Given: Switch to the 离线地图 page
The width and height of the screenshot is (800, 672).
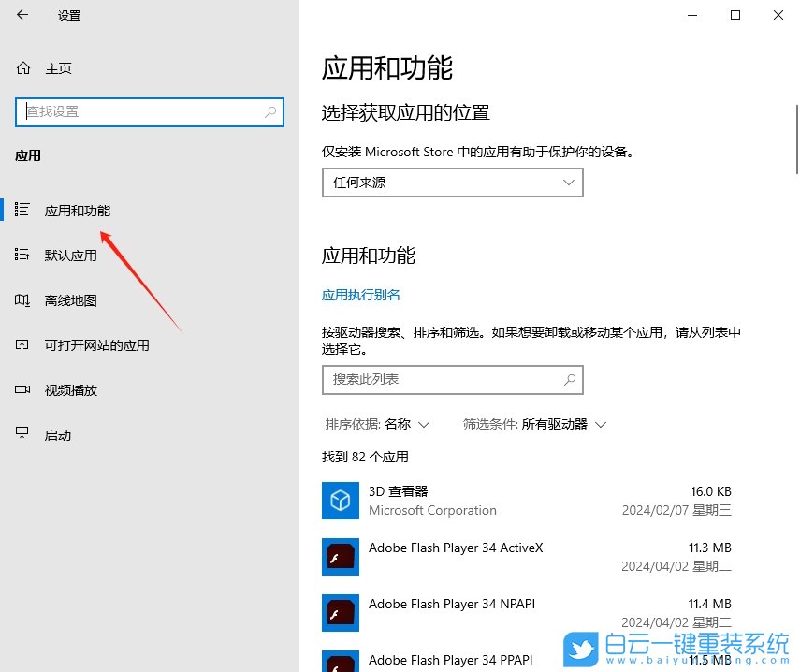Looking at the screenshot, I should pos(69,299).
